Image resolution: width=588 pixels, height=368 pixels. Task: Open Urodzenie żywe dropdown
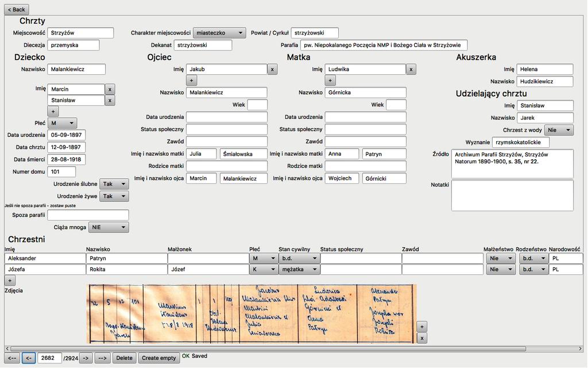114,197
